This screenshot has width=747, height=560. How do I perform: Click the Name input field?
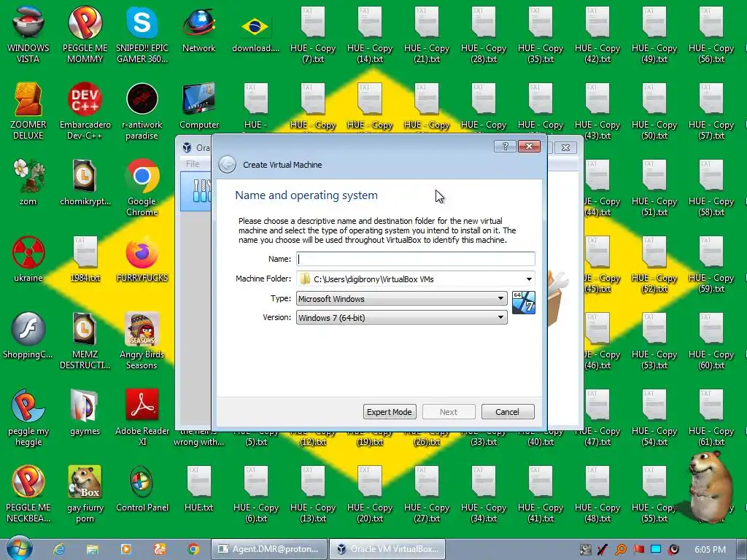(x=415, y=259)
